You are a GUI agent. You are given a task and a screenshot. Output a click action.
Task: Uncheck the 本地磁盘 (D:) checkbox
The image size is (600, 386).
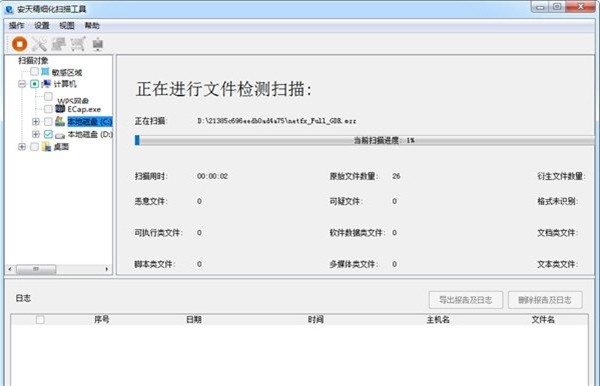coord(48,134)
